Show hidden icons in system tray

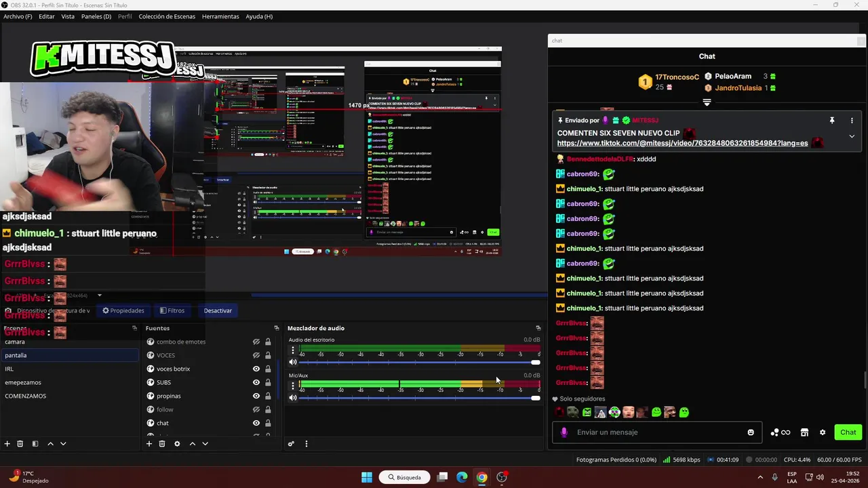(759, 477)
